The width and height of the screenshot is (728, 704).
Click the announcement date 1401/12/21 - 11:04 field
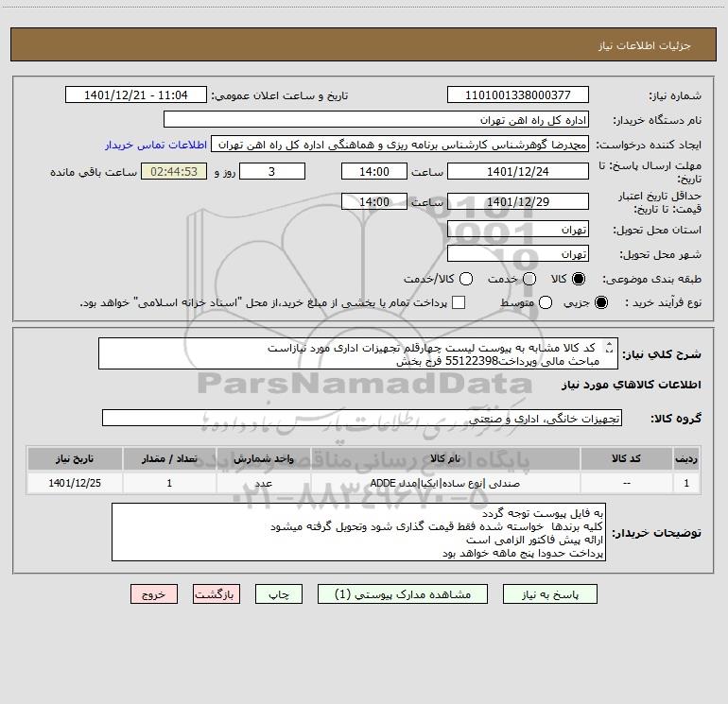(x=136, y=94)
